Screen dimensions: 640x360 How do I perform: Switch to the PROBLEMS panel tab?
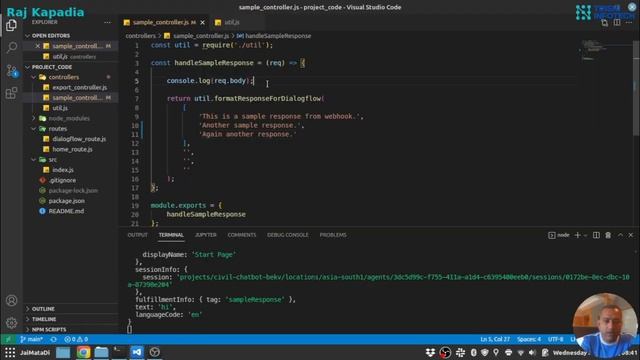[x=333, y=235]
